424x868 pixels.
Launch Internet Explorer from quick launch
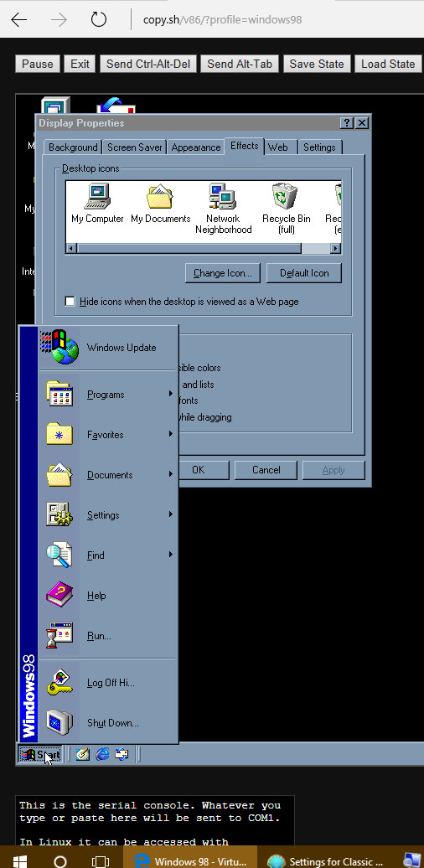pos(102,754)
